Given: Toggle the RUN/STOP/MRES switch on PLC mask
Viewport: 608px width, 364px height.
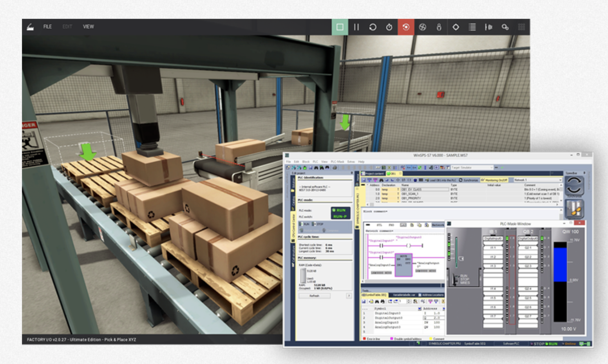Looking at the screenshot, I should (x=455, y=279).
